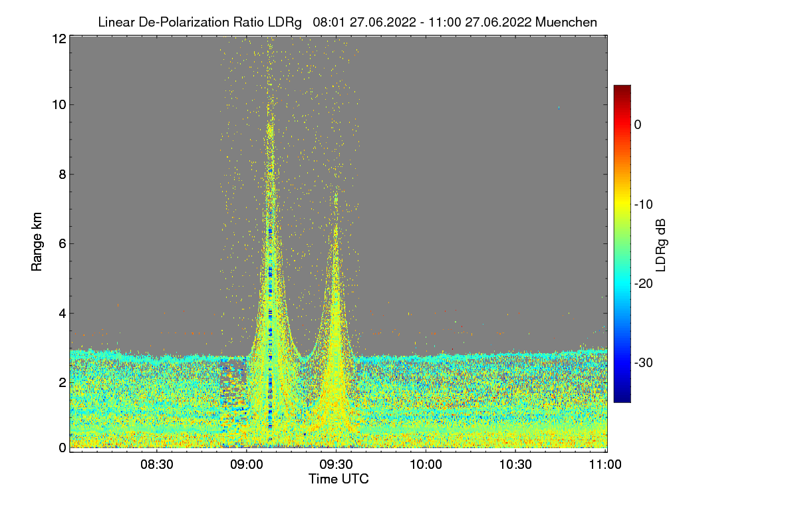
Task: Click the 0 km range tick label
Action: [63, 448]
